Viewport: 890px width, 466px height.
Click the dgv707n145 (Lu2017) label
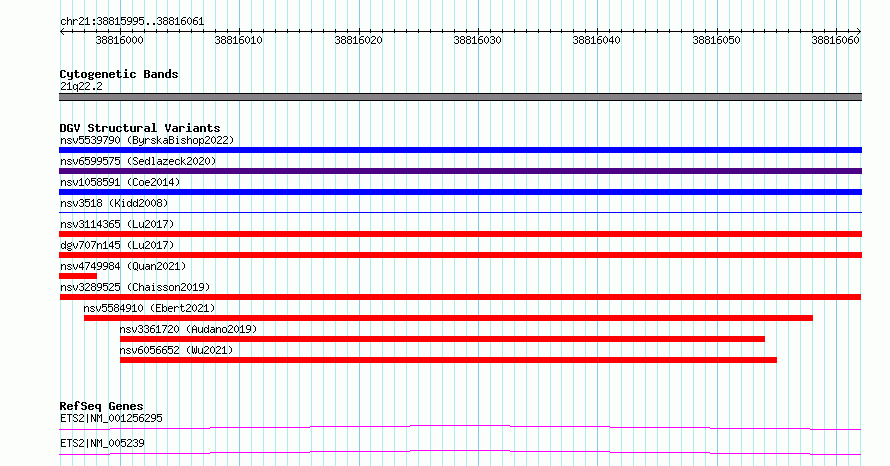pyautogui.click(x=117, y=245)
